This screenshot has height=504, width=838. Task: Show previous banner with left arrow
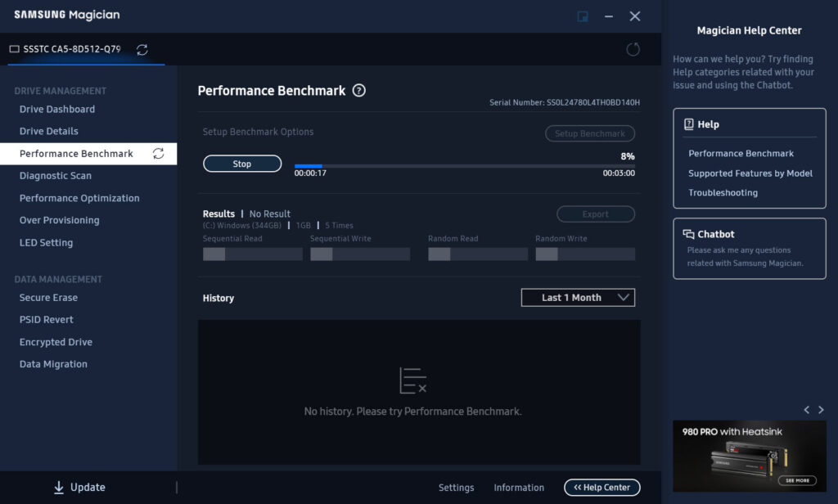click(x=806, y=410)
